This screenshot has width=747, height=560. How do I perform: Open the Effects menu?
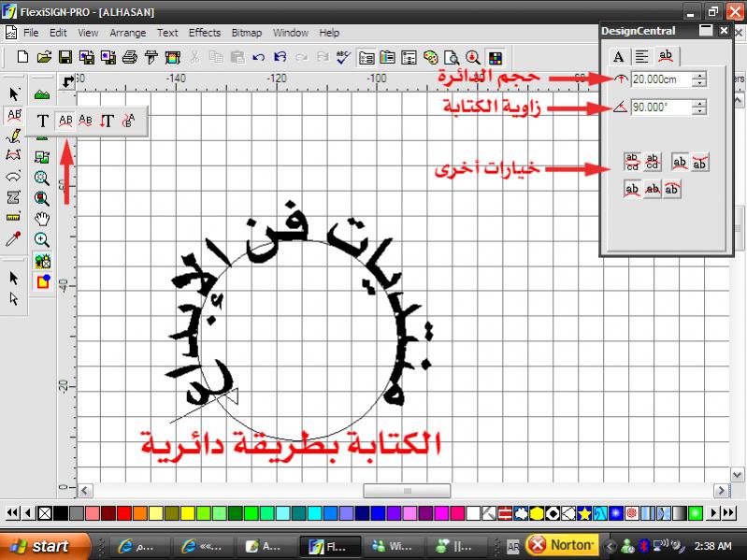coord(205,33)
